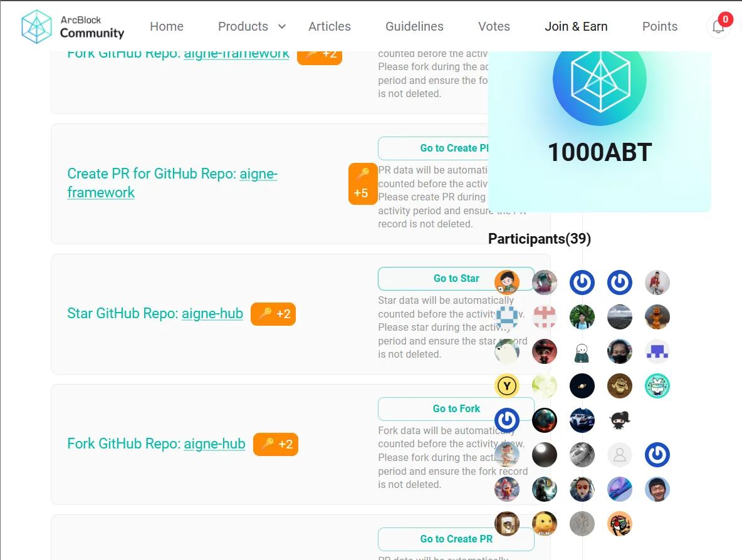Open the crystal gem figure avatar

544,283
